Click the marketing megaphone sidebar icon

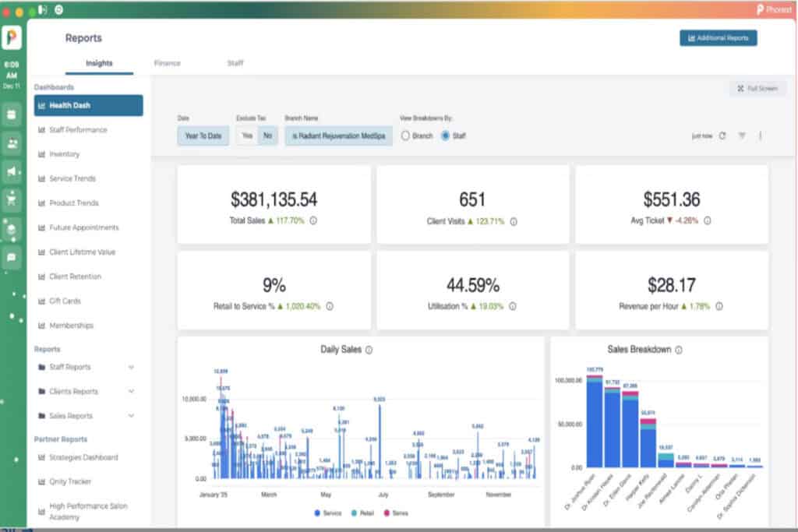(x=12, y=171)
